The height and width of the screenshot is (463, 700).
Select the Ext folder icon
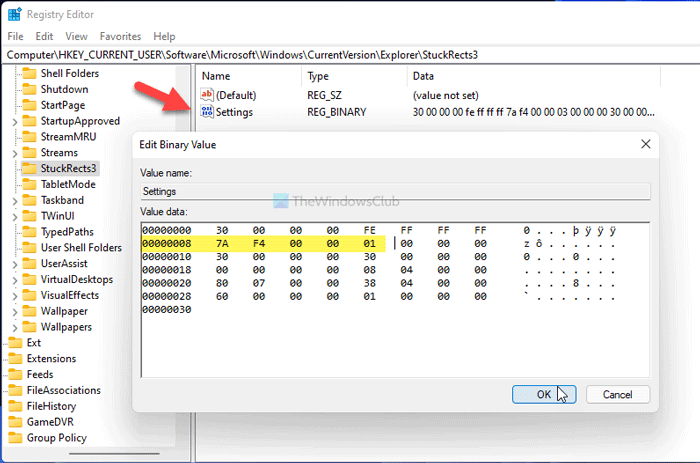(x=15, y=343)
